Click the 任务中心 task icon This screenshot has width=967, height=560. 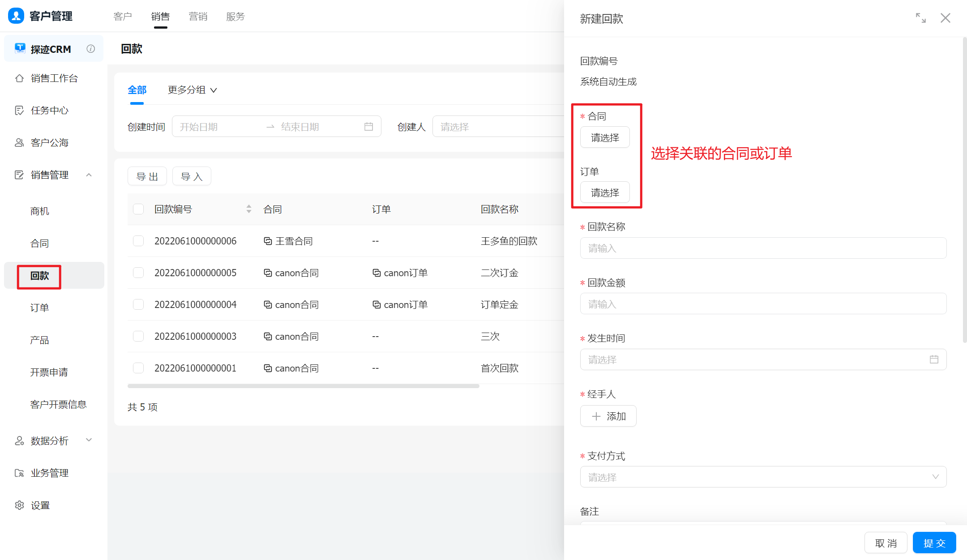(19, 111)
